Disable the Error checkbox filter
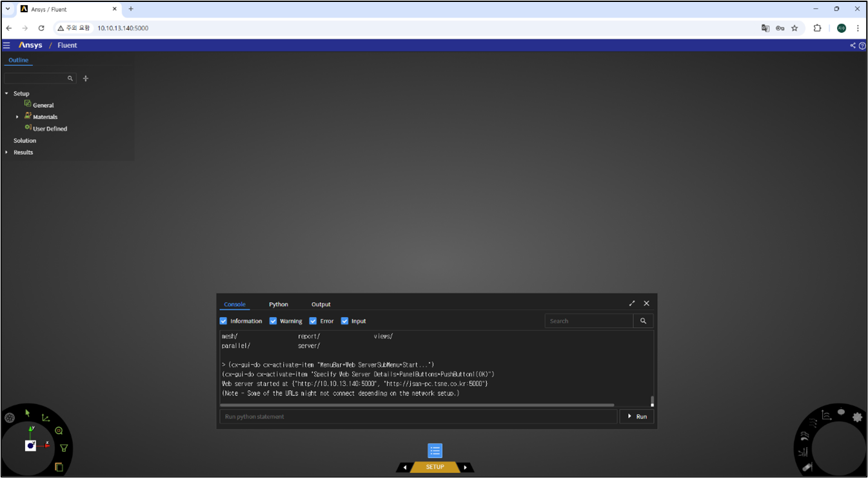The image size is (868, 478). click(x=313, y=321)
